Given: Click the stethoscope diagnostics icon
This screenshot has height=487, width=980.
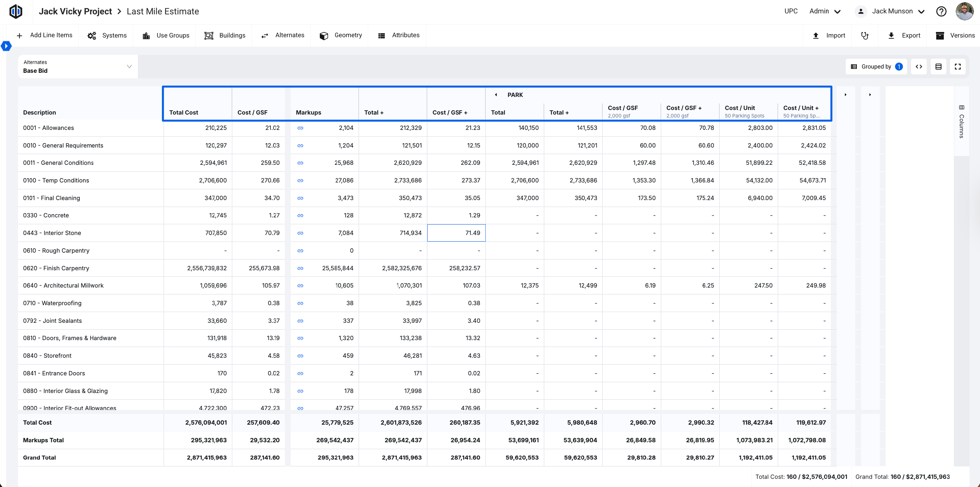Looking at the screenshot, I should [x=865, y=35].
